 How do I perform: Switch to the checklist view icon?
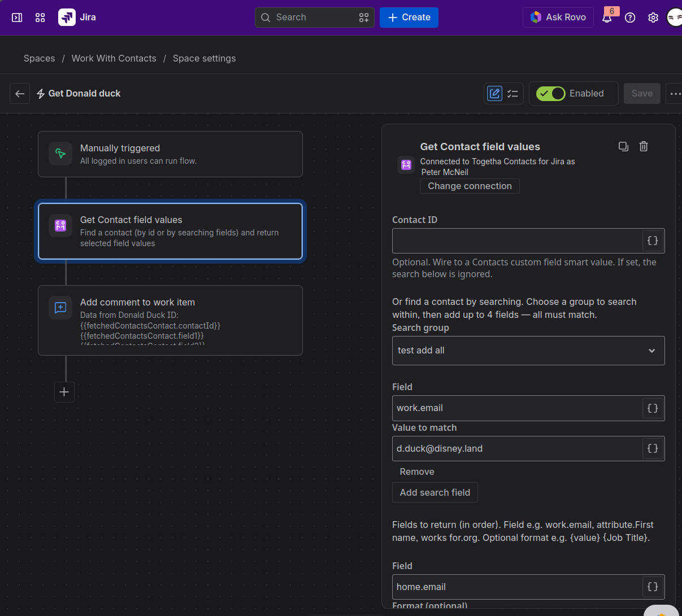pos(512,94)
